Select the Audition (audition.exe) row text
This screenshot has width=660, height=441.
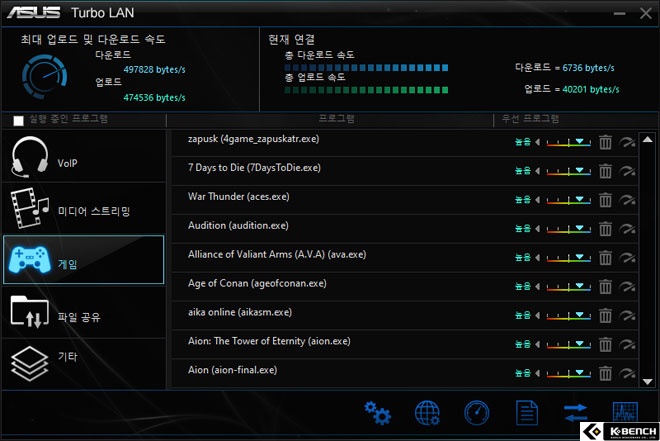pos(238,226)
